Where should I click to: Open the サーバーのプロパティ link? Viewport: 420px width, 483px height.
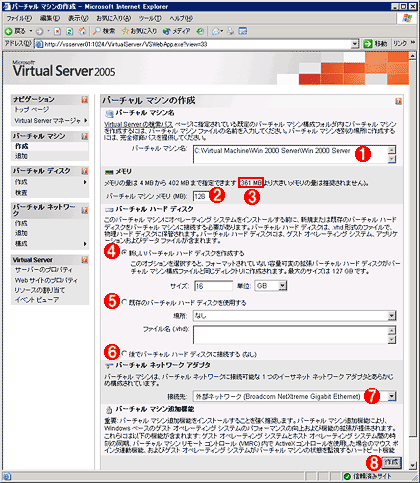43,269
